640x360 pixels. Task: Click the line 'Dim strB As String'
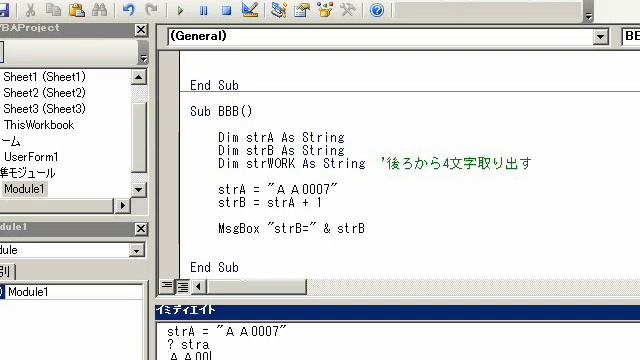tap(281, 150)
